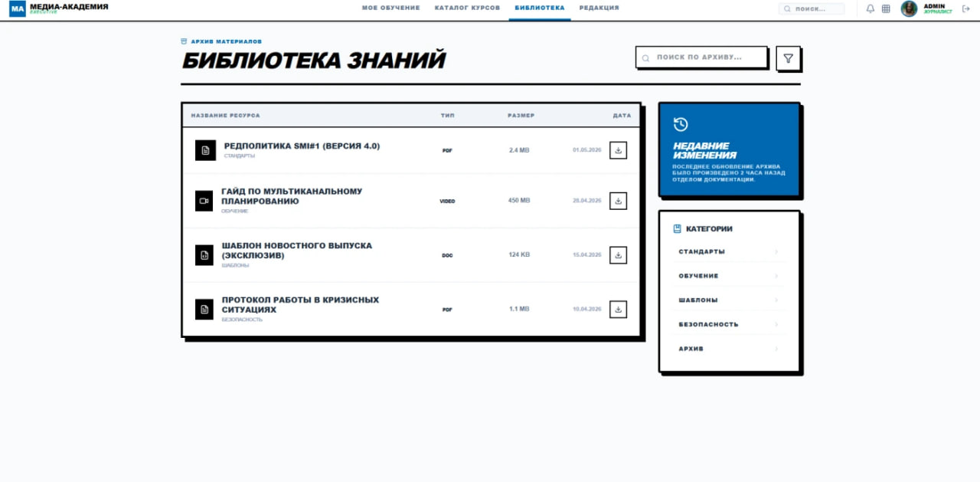Image resolution: width=980 pixels, height=482 pixels.
Task: Open the notifications bell
Action: coord(871,9)
